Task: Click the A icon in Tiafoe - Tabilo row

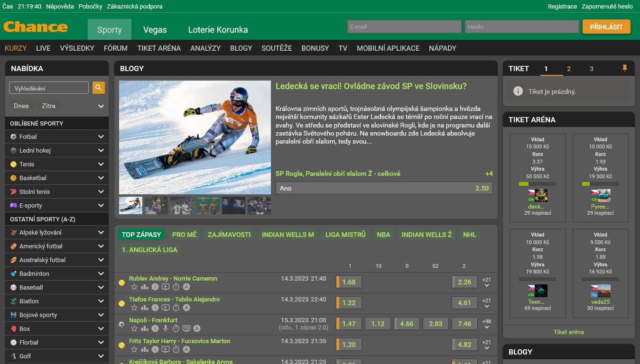Action: coord(186,308)
